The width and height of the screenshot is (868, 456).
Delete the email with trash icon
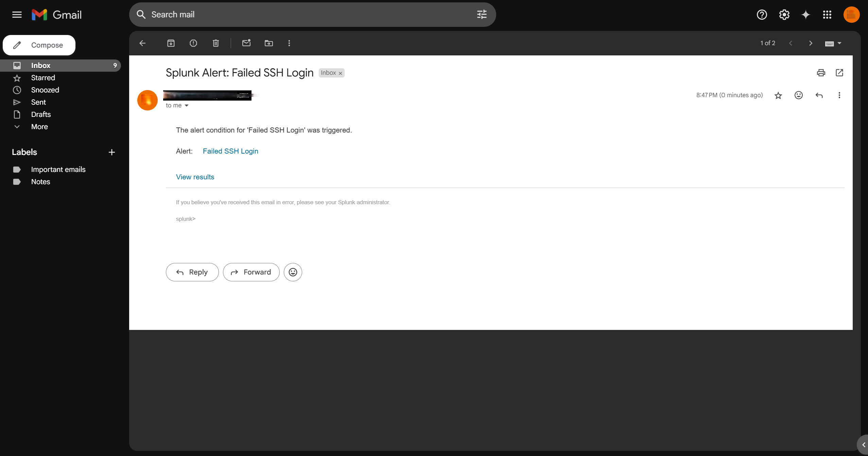(x=216, y=43)
